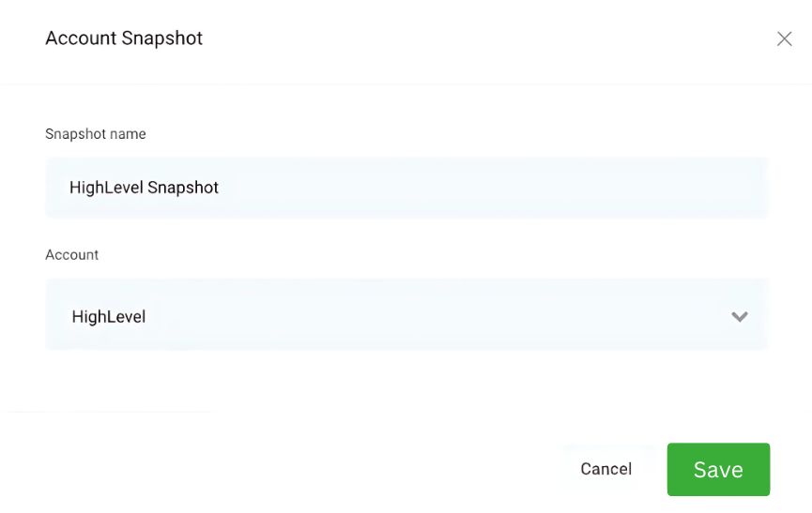The width and height of the screenshot is (812, 513).
Task: Click the Cancel text button
Action: click(x=605, y=469)
